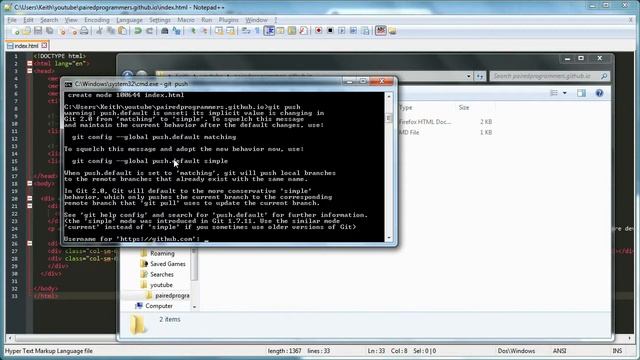This screenshot has width=640, height=360.
Task: Click the Search pairedprogrammers.github.io field
Action: (549, 76)
